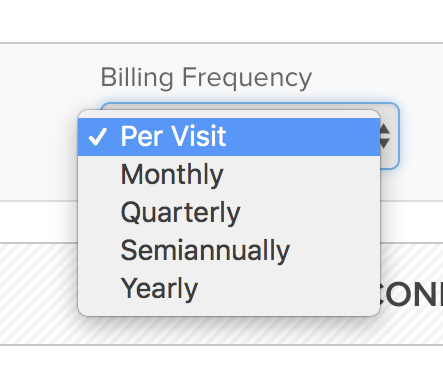
Task: Click the up-down arrows of the select box
Action: pos(385,136)
